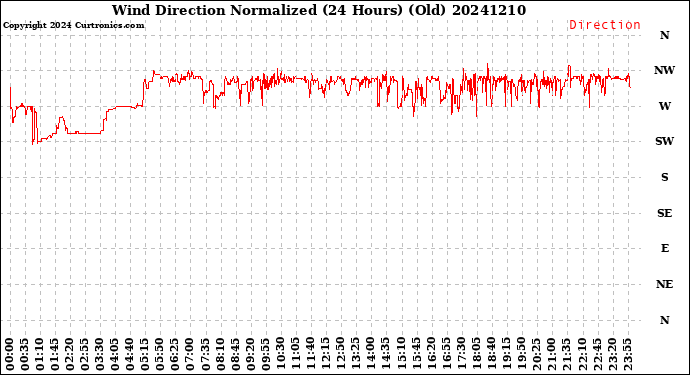The width and height of the screenshot is (690, 375).
Task: Click the '16:55' time label
Action: pyautogui.click(x=446, y=354)
